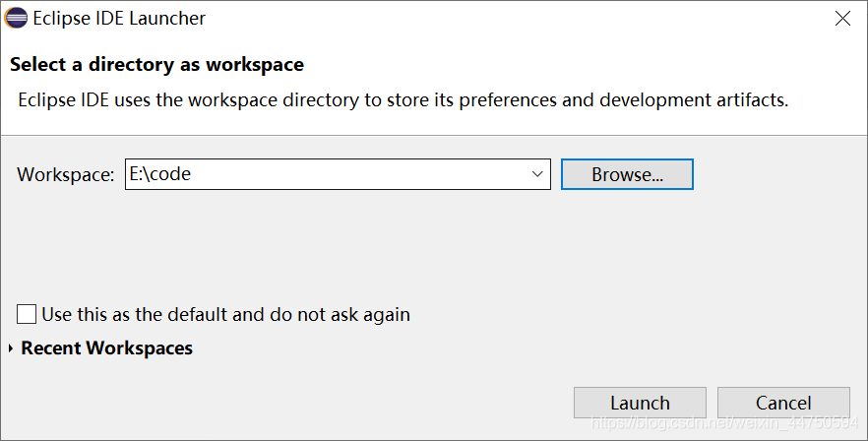Click the 'Select a directory as workspace' heading

156,65
